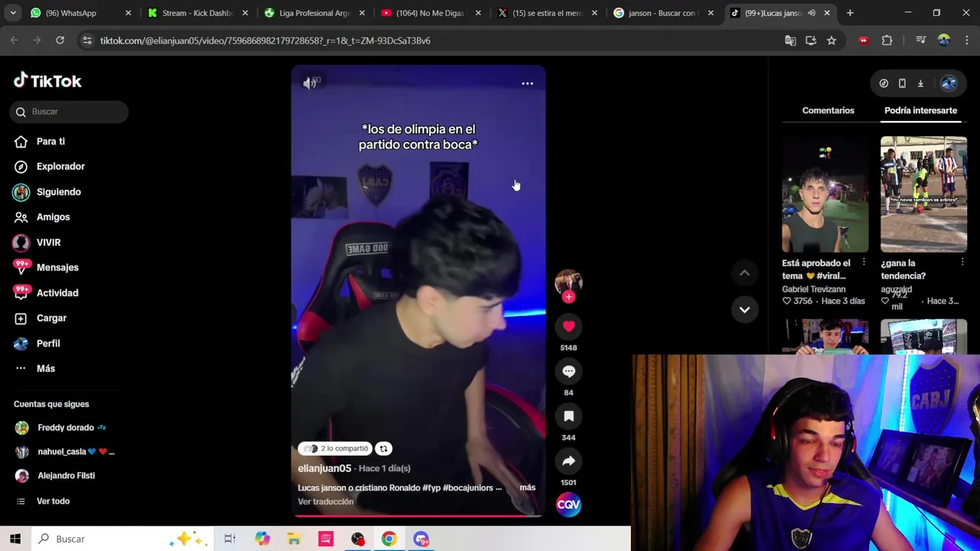Open options for the Está aprobado el tema video
Screen dimensions: 980x551
864,263
